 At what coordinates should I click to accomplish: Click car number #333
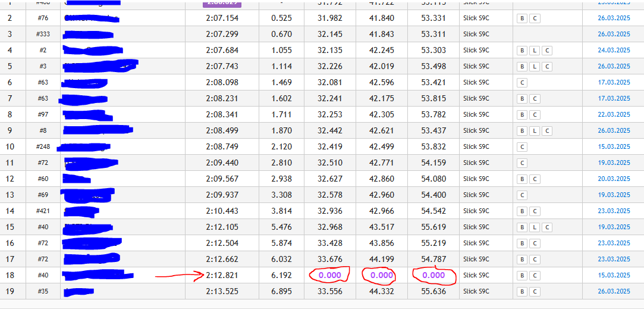43,34
